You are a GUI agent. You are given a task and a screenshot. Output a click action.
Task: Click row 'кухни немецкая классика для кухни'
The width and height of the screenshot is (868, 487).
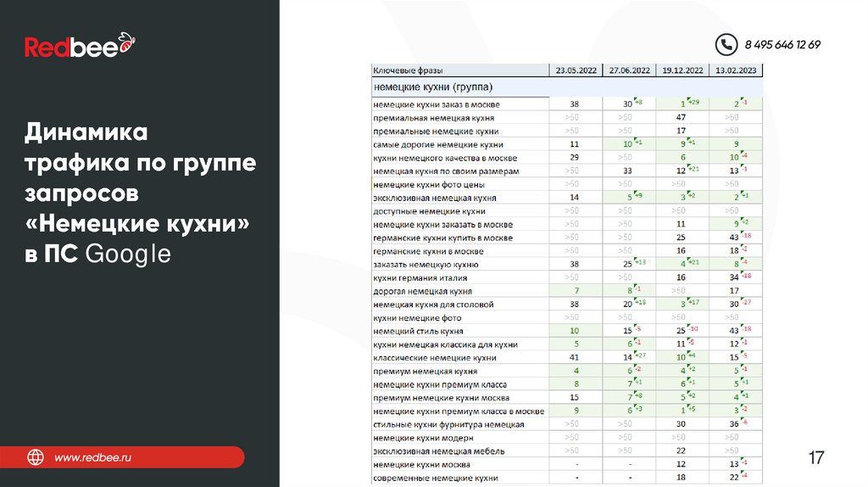pos(567,344)
